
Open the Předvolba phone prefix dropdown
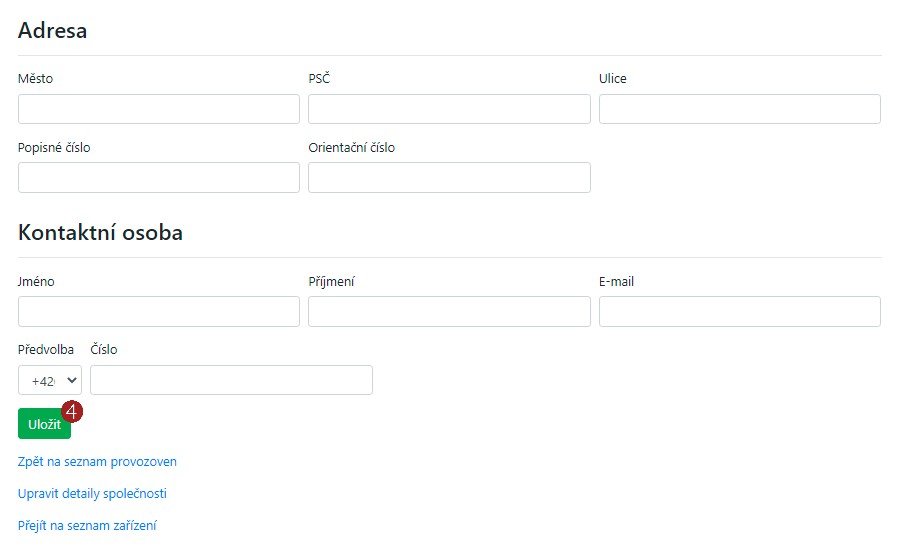point(50,380)
